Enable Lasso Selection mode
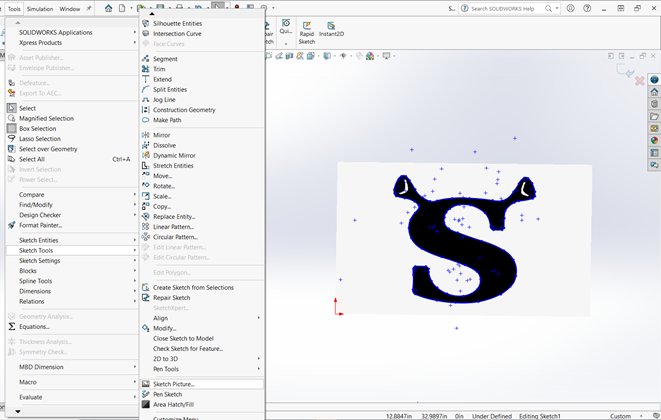 click(x=72, y=139)
